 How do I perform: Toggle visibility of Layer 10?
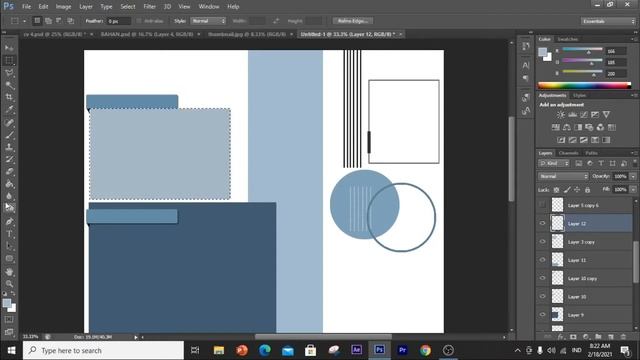[542, 297]
